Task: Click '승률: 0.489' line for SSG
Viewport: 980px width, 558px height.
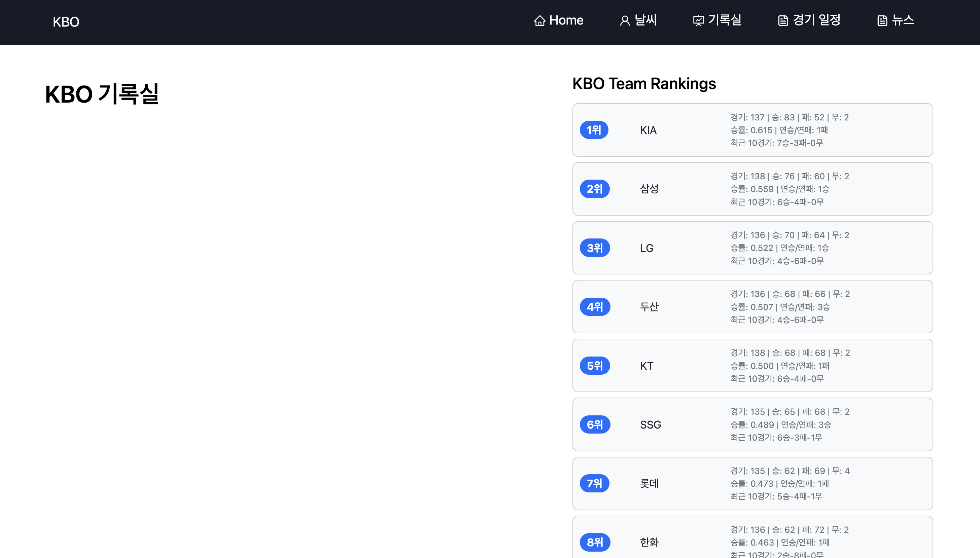Action: pyautogui.click(x=781, y=424)
